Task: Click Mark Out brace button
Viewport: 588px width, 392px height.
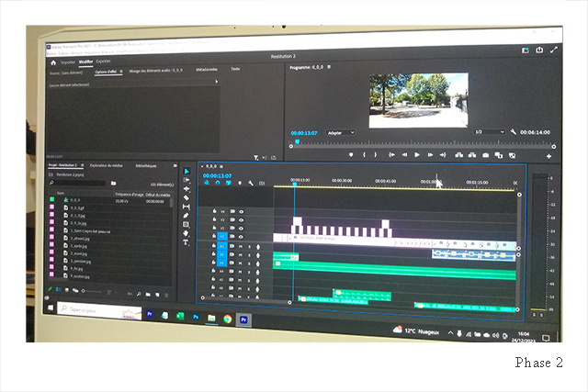Action: 376,154
